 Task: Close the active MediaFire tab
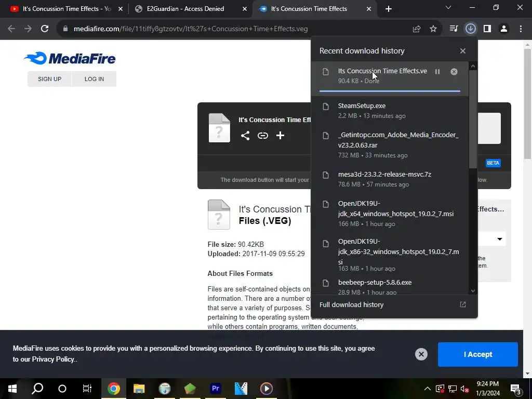(369, 9)
